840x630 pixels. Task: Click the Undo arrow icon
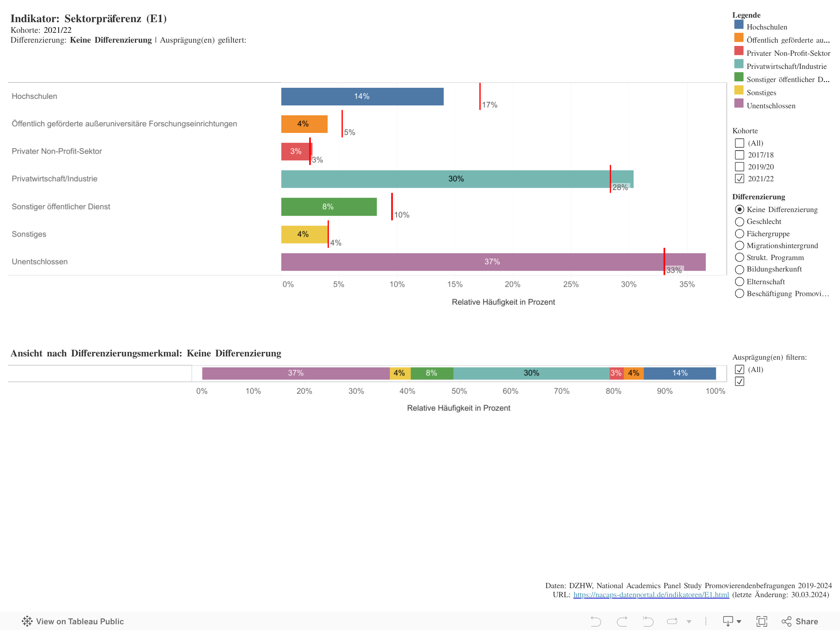click(596, 621)
